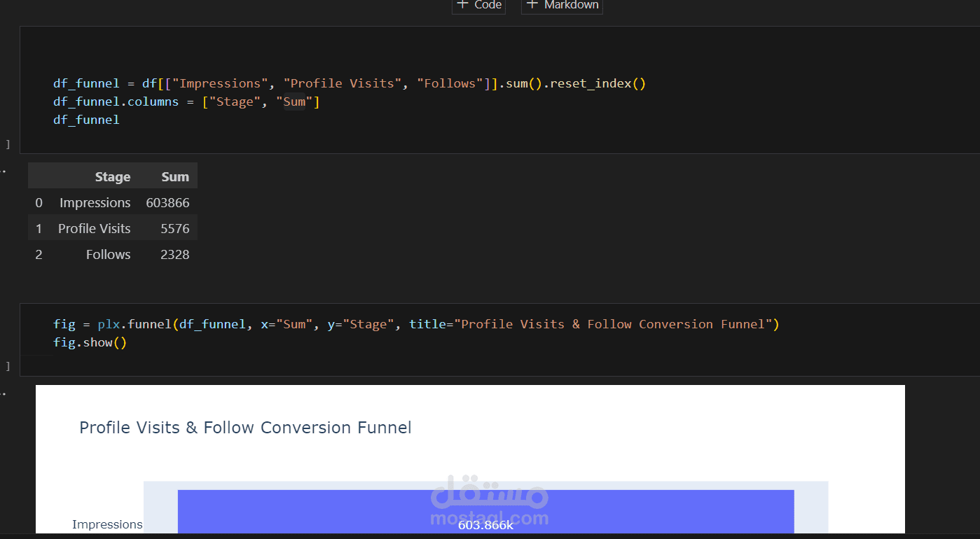Place the cursor on the fig.show() line
This screenshot has width=980, height=539.
[90, 342]
